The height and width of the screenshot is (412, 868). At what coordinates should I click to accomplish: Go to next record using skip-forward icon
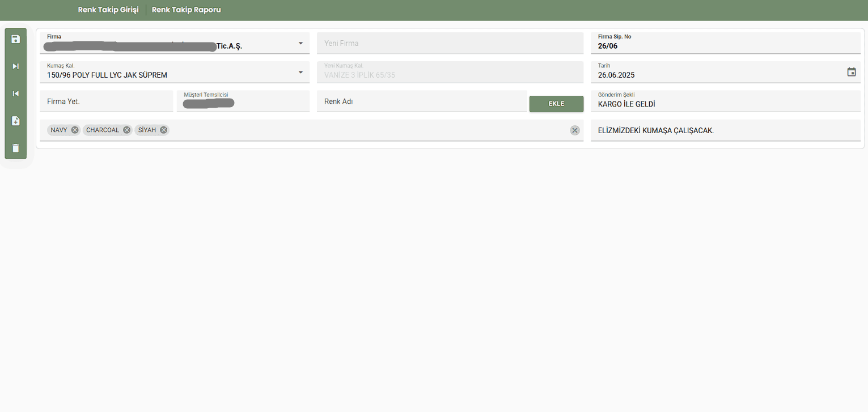[x=15, y=66]
